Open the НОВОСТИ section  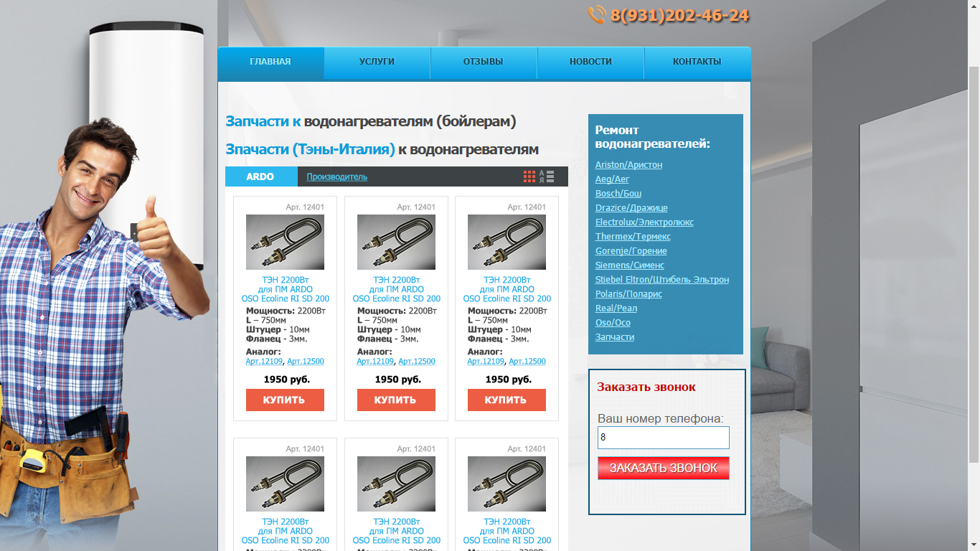590,62
